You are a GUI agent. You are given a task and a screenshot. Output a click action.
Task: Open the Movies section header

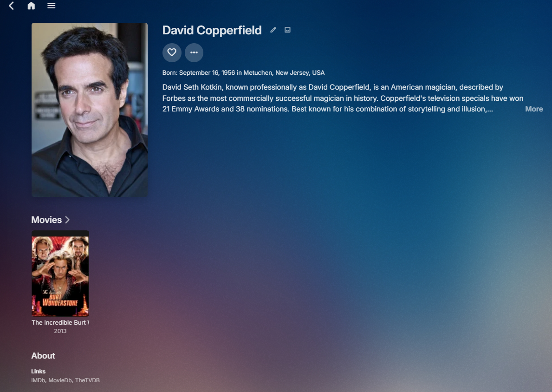pyautogui.click(x=46, y=220)
